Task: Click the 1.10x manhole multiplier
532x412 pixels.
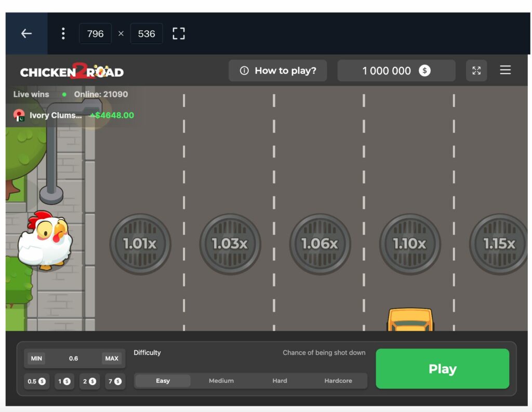Action: click(x=410, y=244)
